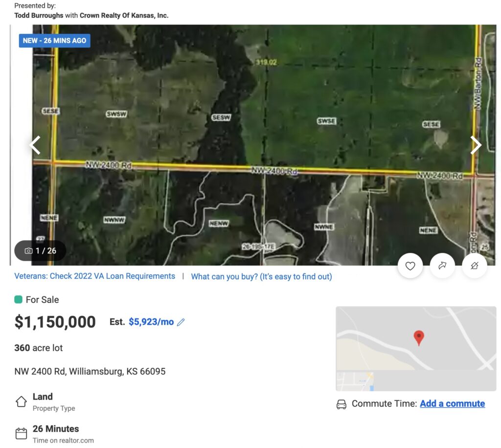Click the NW 2400 Rd property address
501x448 pixels.
pyautogui.click(x=90, y=372)
